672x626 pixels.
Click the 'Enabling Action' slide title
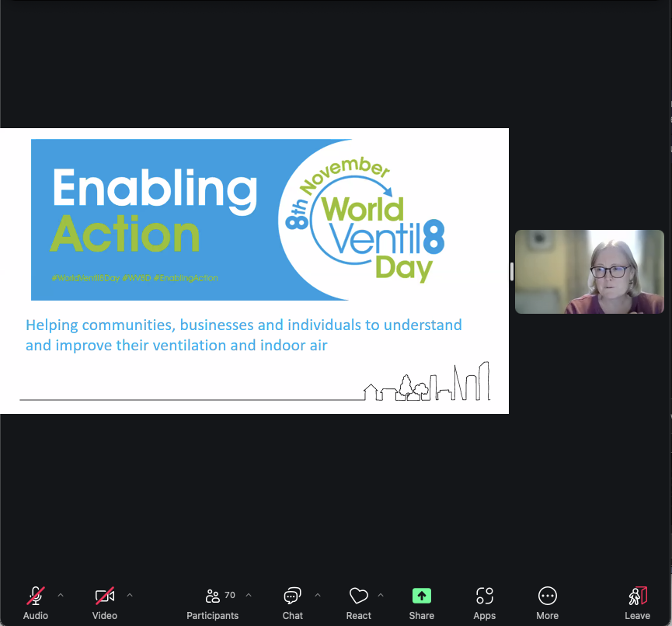[x=155, y=210]
